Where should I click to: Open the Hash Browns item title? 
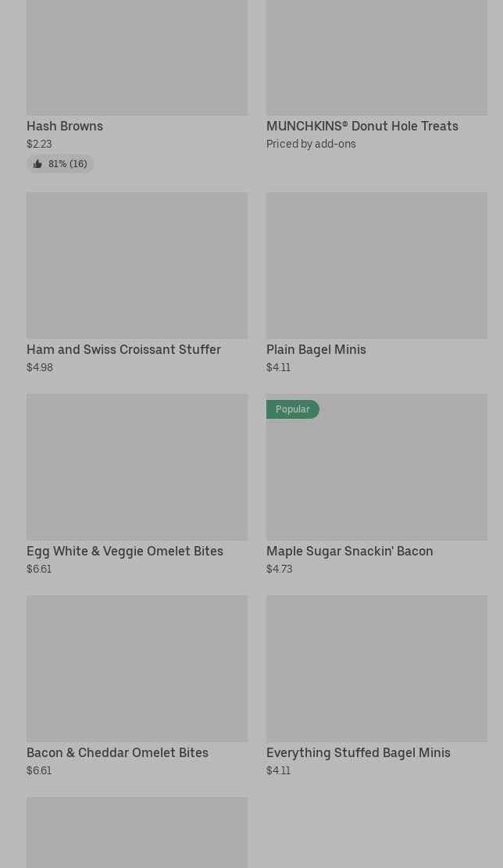(65, 127)
